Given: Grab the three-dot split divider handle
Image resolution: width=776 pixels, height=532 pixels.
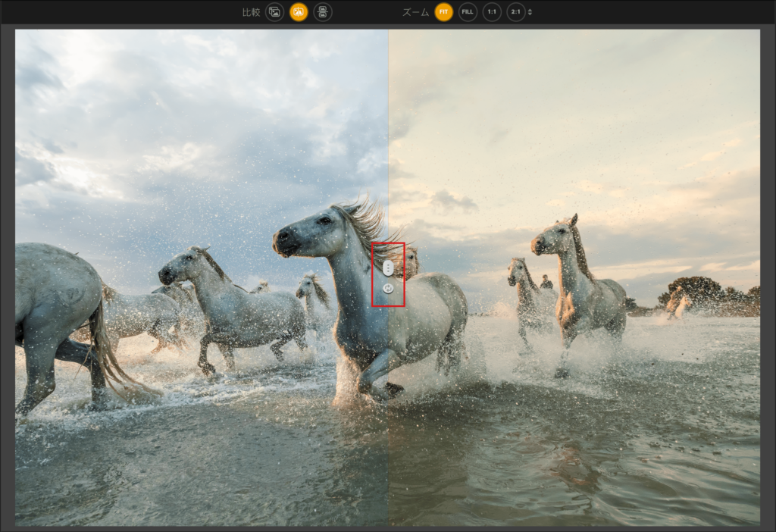Looking at the screenshot, I should pyautogui.click(x=388, y=268).
